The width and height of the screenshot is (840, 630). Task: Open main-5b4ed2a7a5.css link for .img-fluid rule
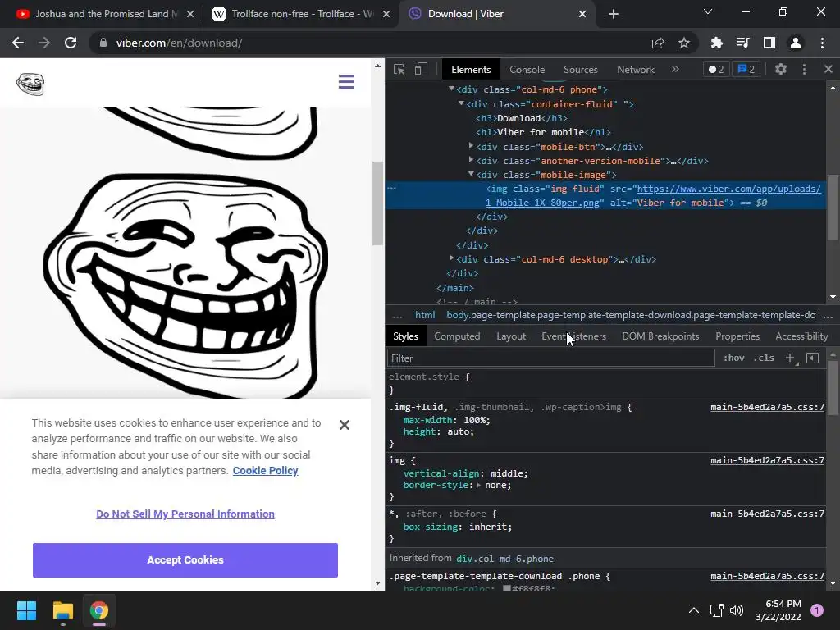[767, 407]
